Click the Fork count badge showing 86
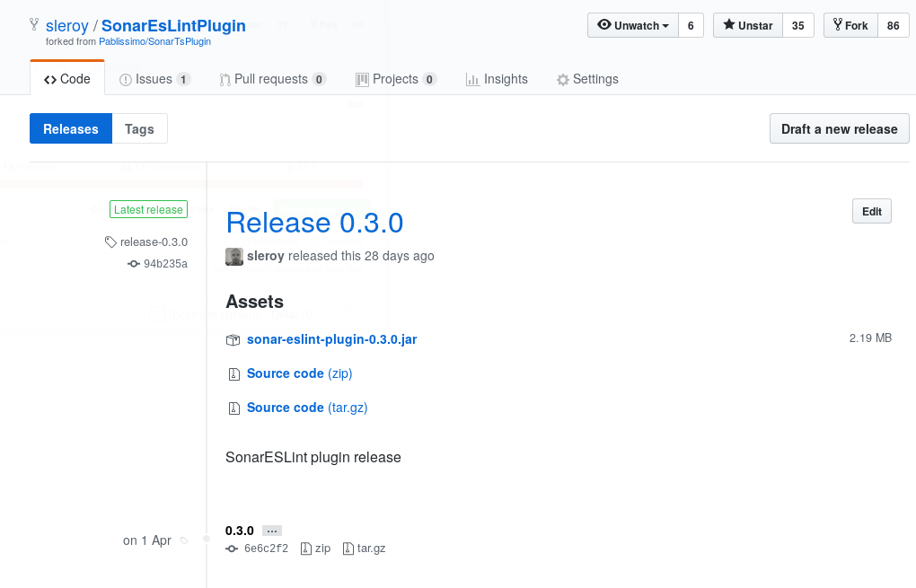Viewport: 916px width, 588px height. [894, 25]
